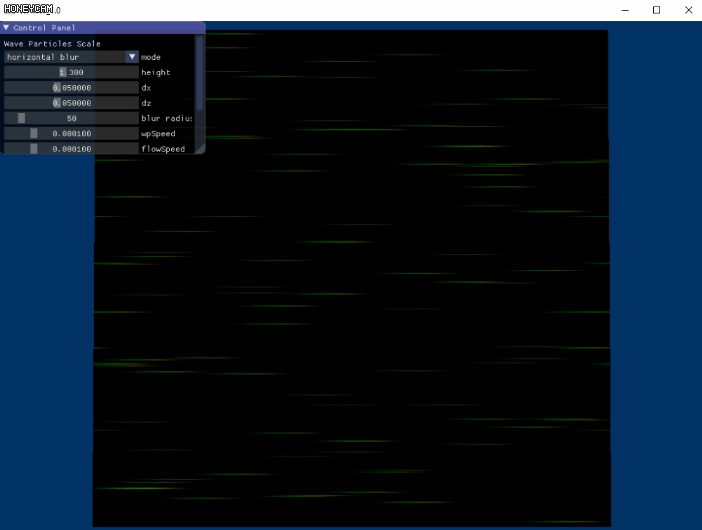Image resolution: width=702 pixels, height=530 pixels.
Task: Click the dz value field
Action: click(71, 103)
